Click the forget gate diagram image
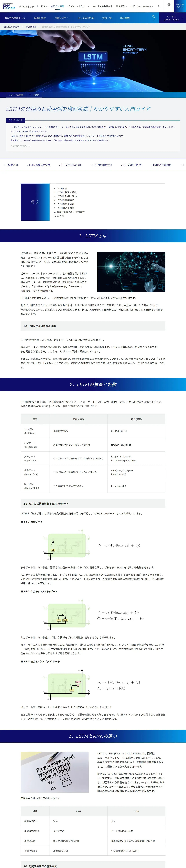Screen dimensions: 186x868 [66, 545]
